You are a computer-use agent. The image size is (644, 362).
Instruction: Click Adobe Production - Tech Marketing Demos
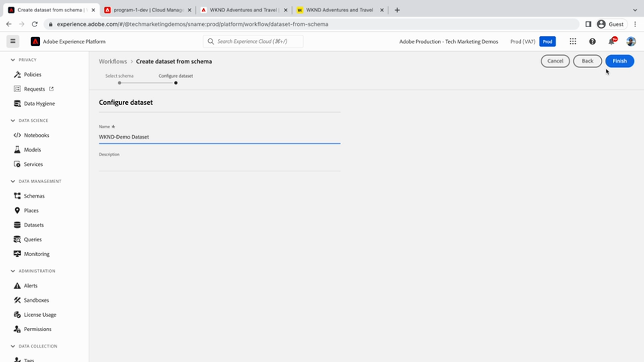click(x=449, y=42)
